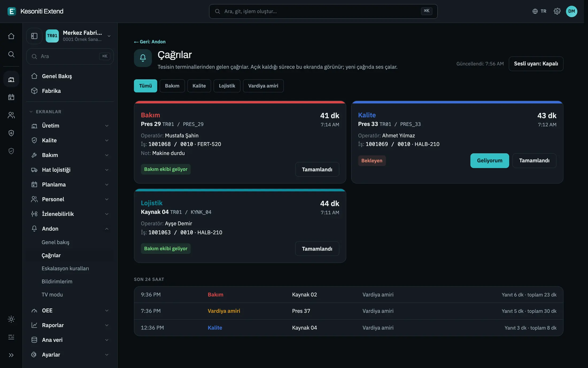Open Merkez Fabrika plant selector dropdown
The width and height of the screenshot is (588, 368).
click(79, 36)
